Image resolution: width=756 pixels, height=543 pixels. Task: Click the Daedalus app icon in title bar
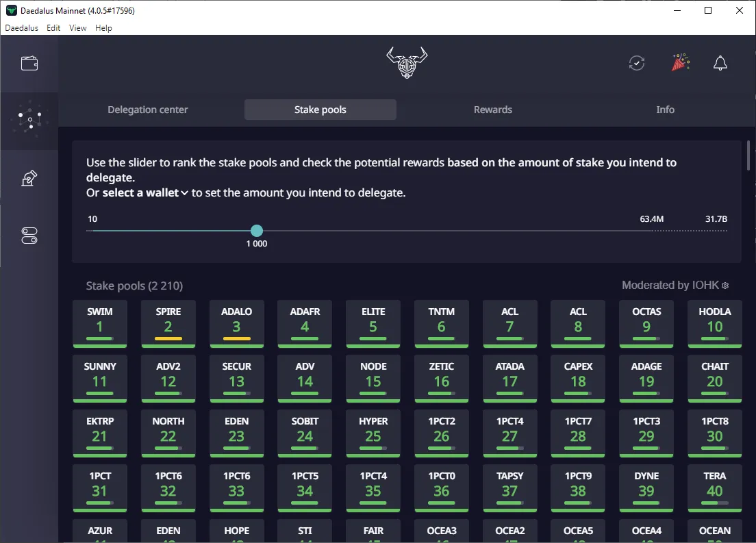(x=10, y=10)
